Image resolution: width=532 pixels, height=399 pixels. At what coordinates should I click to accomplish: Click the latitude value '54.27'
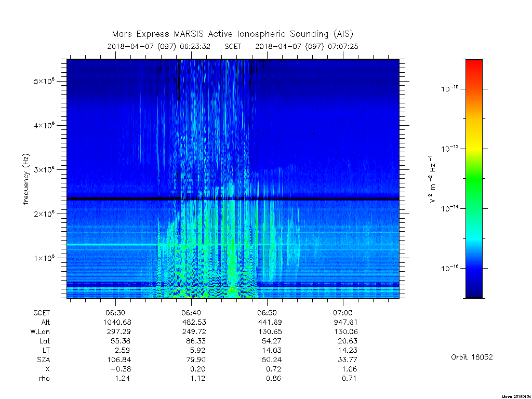[x=272, y=341]
